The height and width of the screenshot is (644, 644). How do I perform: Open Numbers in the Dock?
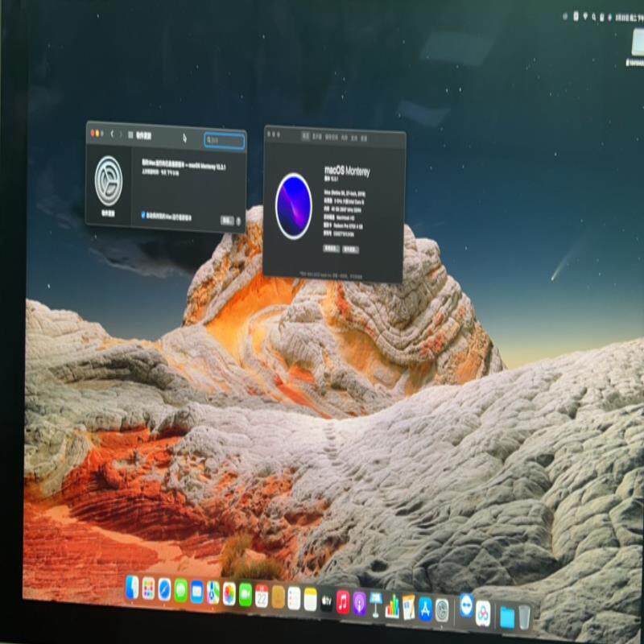pos(392,607)
